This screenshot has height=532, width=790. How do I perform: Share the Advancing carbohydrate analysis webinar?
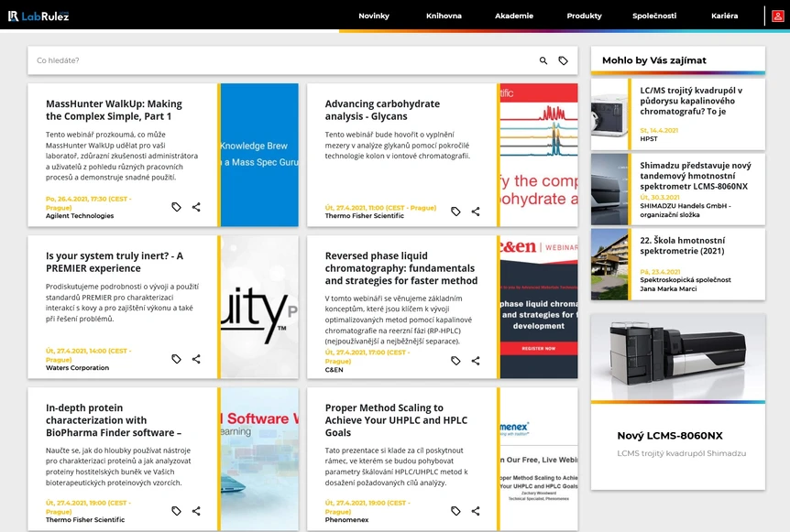tap(475, 212)
